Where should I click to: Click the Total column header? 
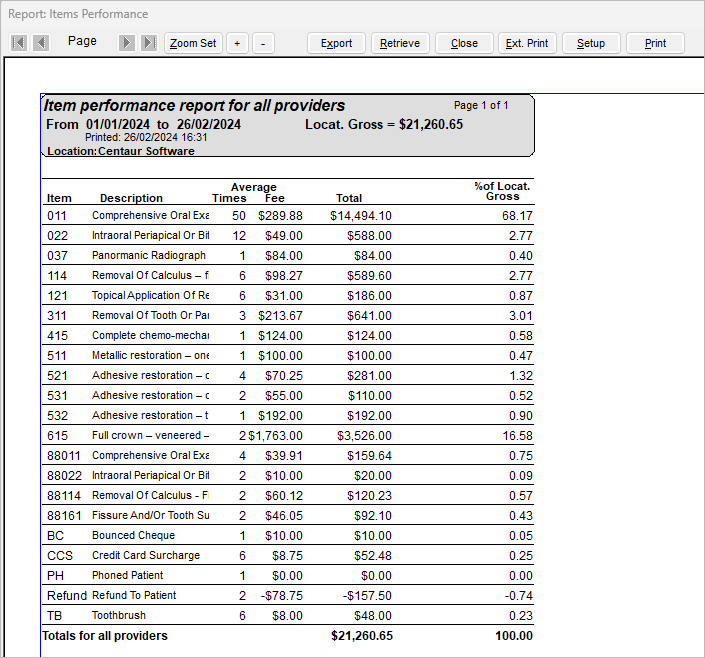(349, 198)
